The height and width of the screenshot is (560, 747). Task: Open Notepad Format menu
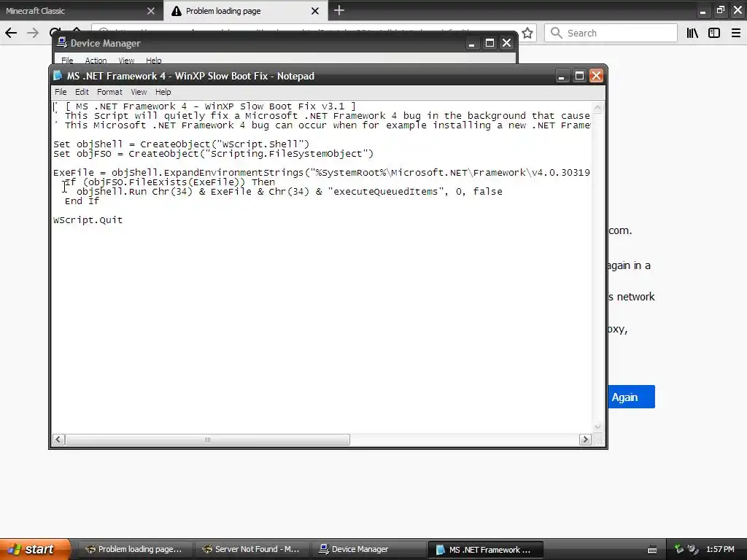click(x=109, y=92)
